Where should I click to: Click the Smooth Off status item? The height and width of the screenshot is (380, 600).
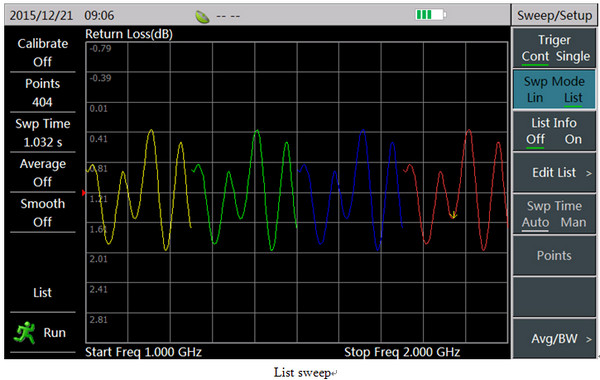42,213
